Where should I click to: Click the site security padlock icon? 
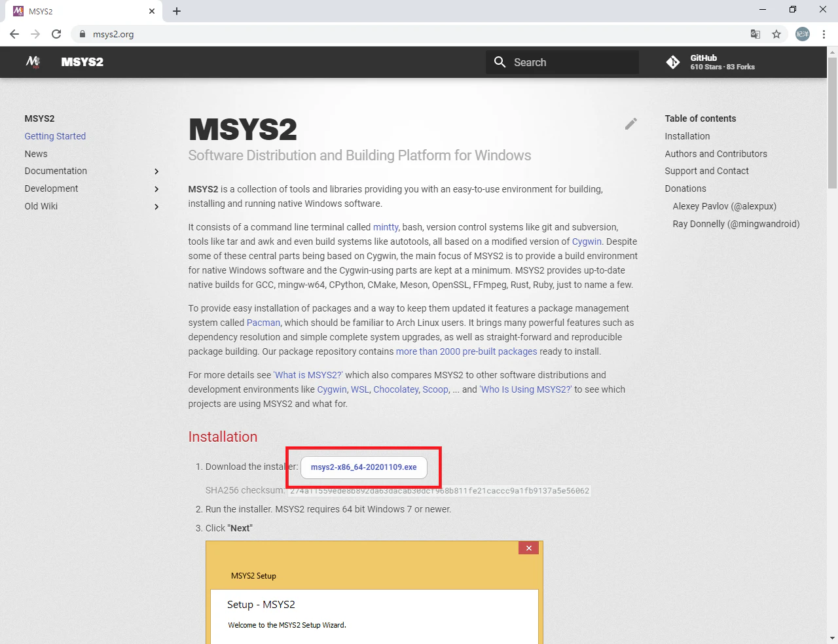(x=82, y=33)
